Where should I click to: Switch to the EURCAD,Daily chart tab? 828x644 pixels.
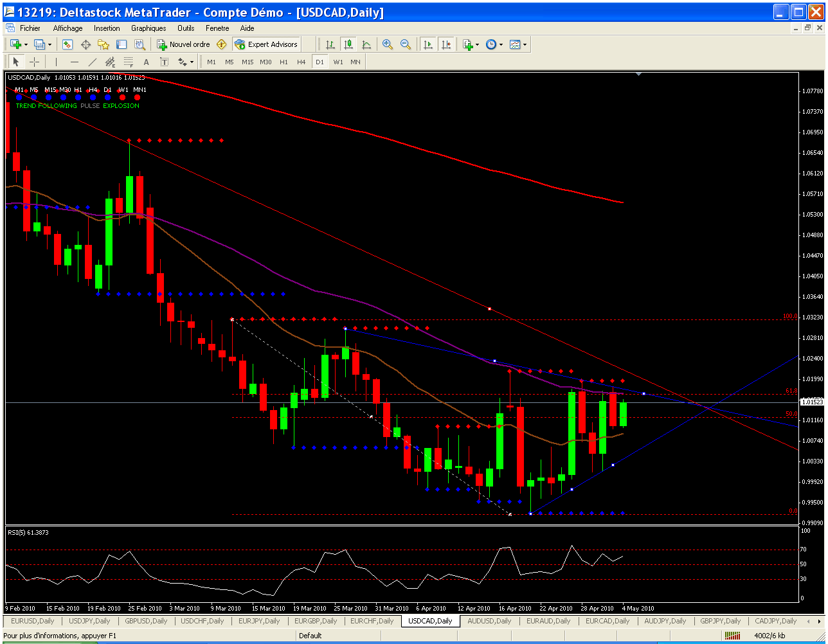point(607,621)
